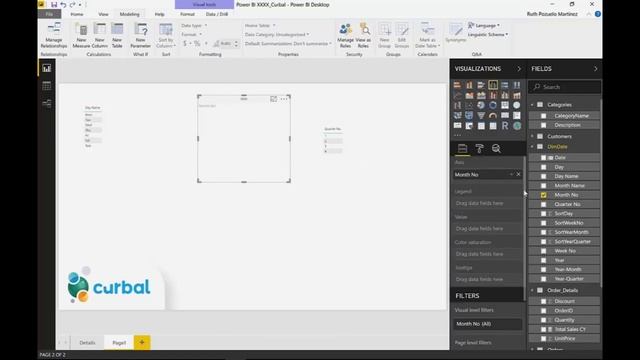Open the Data Category dropdown

(x=277, y=34)
